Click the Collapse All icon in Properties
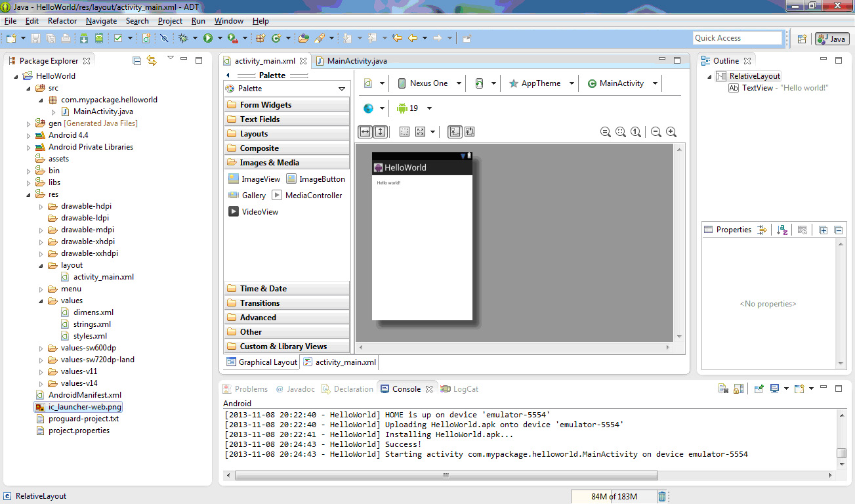Viewport: 855px width, 504px height. 838,230
